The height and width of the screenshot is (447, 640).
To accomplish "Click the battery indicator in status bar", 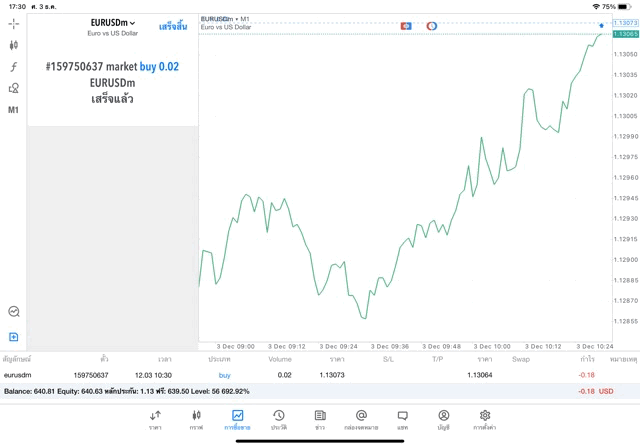I will (624, 7).
